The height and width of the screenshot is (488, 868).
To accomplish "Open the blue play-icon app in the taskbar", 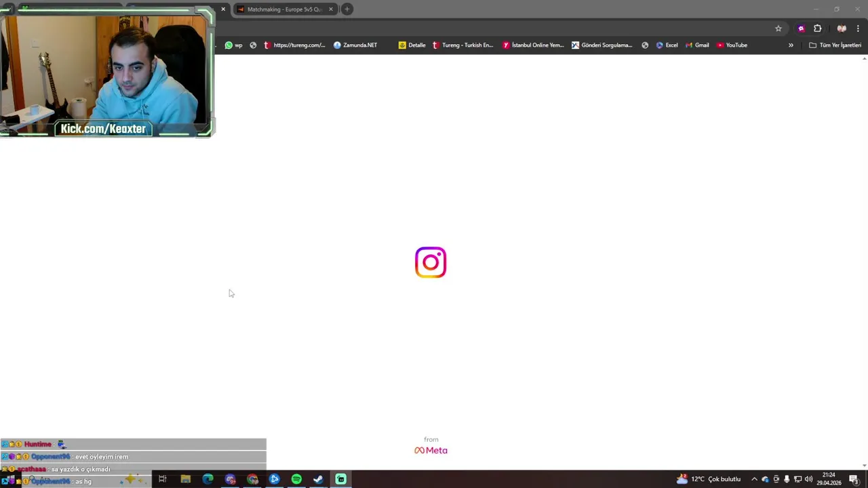I will coord(274,479).
